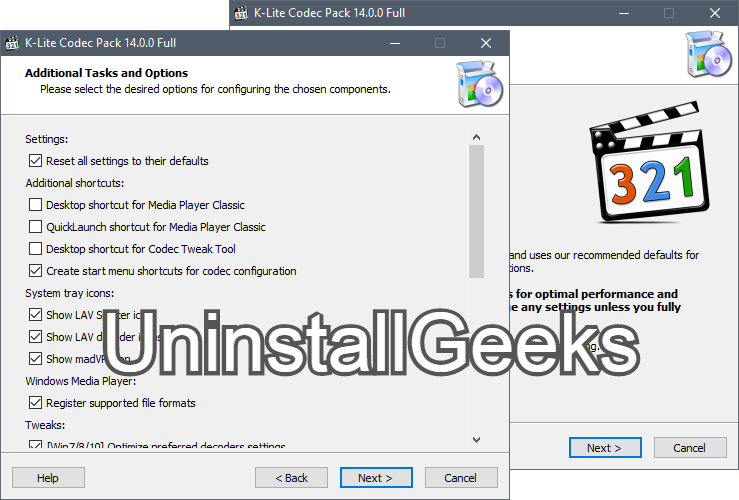Uncheck Register supported file formats option

[x=35, y=402]
